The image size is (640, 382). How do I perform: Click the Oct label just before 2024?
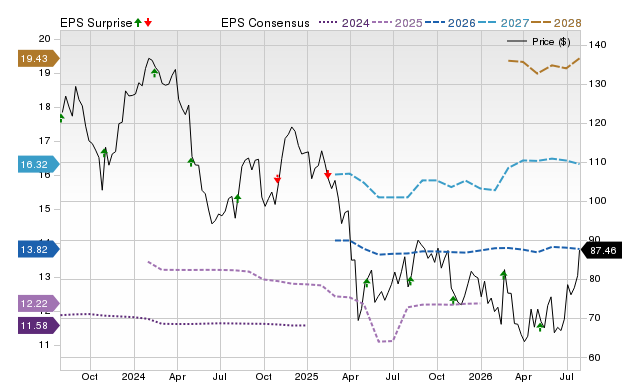tap(90, 376)
